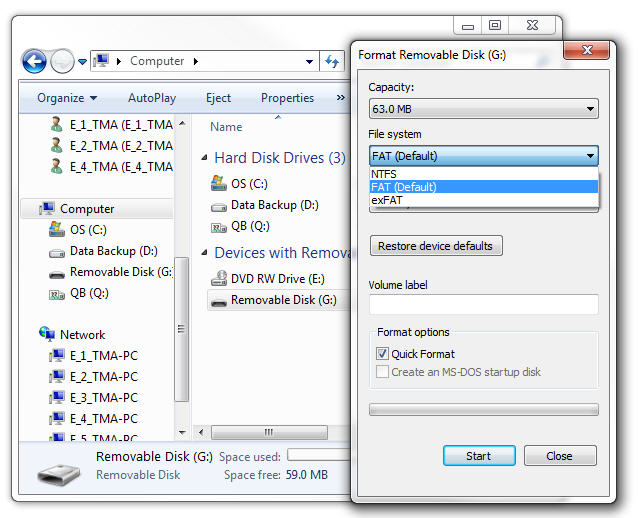The width and height of the screenshot is (638, 518).
Task: Click the Space used bar in details pane
Action: coord(319,455)
